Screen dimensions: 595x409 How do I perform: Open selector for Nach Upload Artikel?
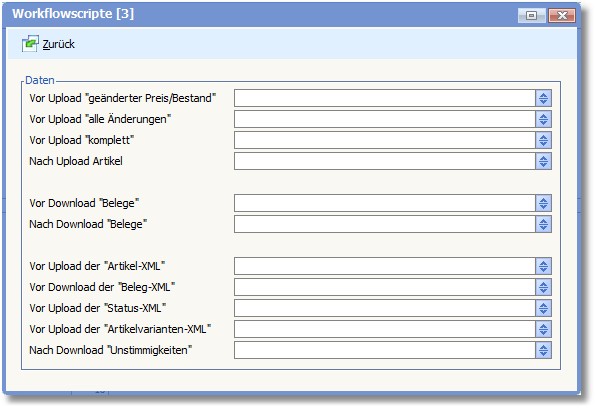[543, 161]
